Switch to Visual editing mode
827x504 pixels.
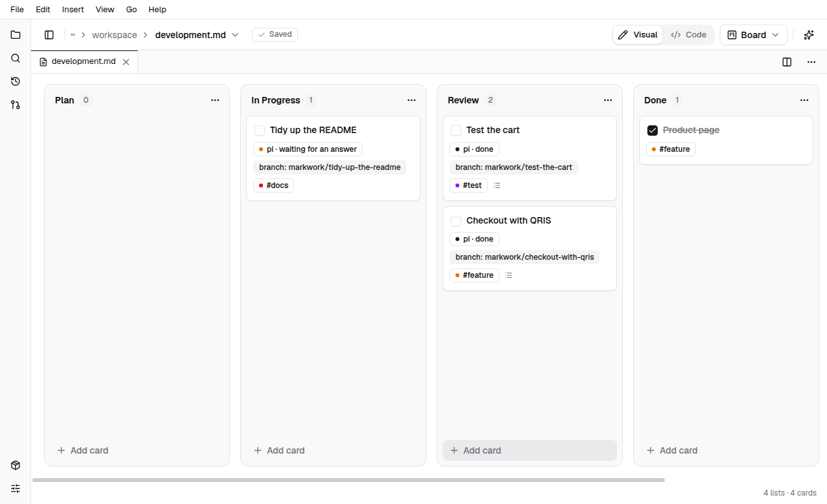[x=638, y=35]
